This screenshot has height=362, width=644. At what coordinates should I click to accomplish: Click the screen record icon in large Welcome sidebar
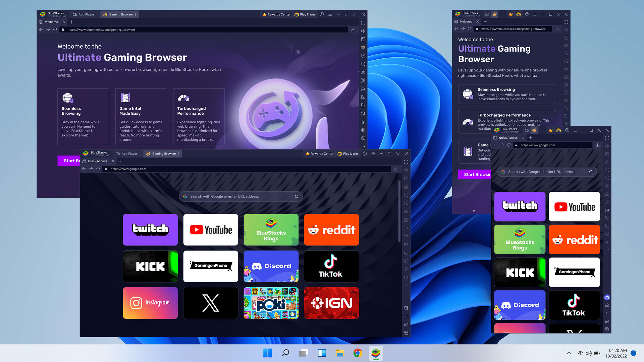click(363, 89)
